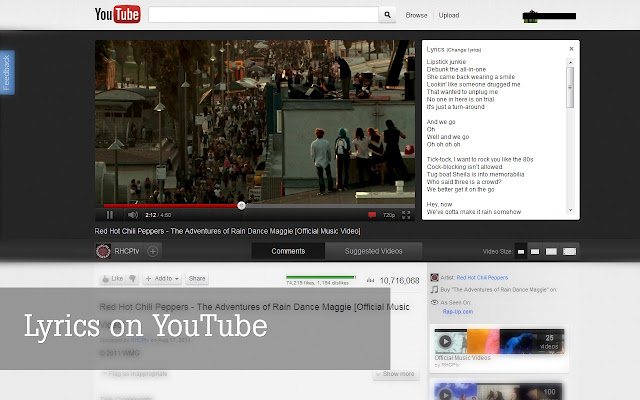Like the video

pos(112,278)
